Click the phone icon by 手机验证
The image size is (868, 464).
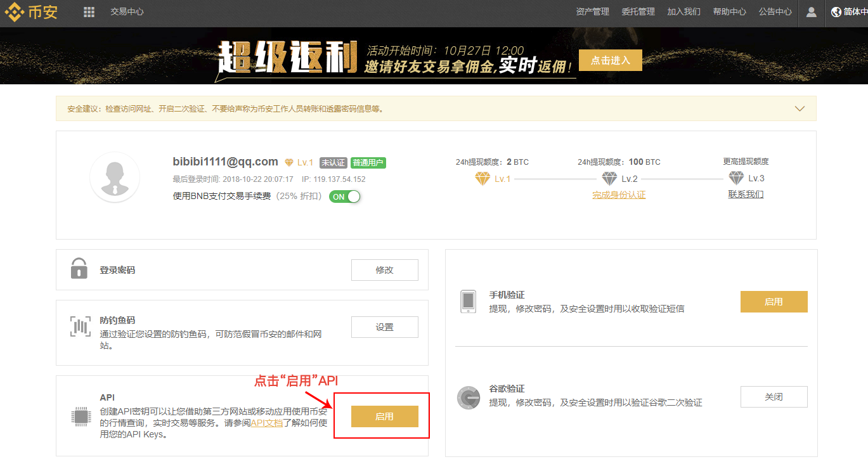(468, 302)
